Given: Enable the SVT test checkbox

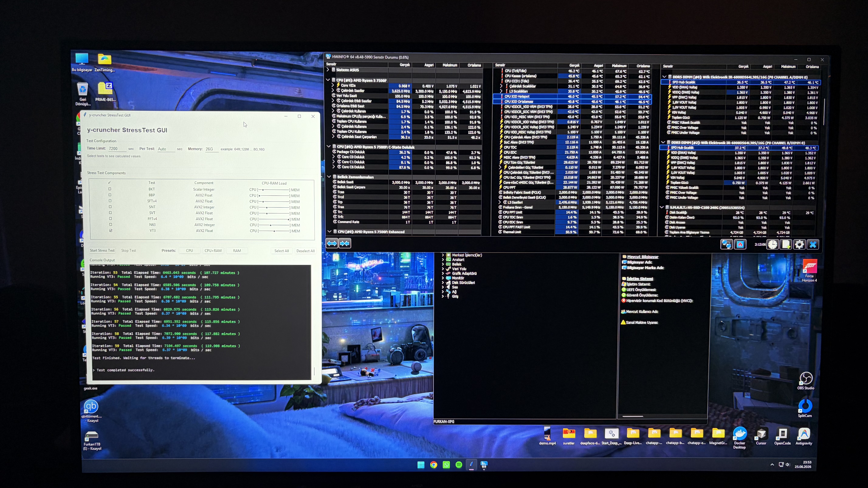Looking at the screenshot, I should pyautogui.click(x=110, y=212).
